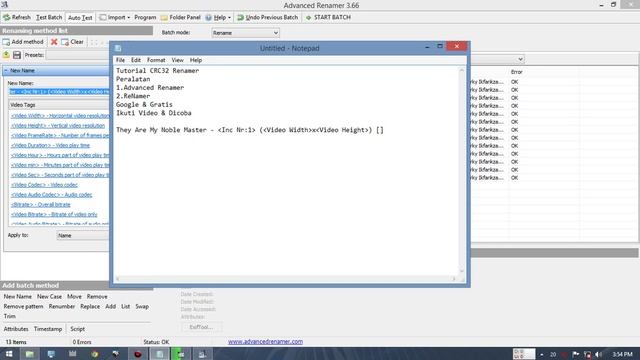Click the volume icon in system tray
640x360 pixels.
point(598,354)
